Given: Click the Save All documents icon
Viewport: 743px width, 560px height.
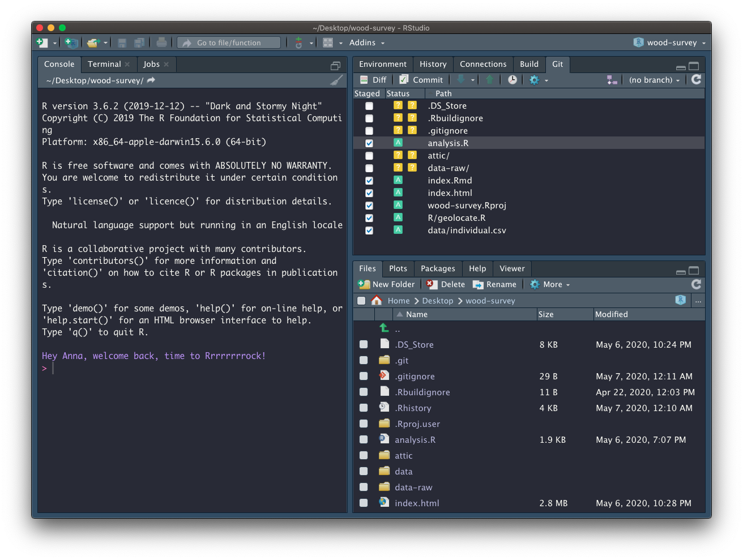Looking at the screenshot, I should click(x=139, y=42).
